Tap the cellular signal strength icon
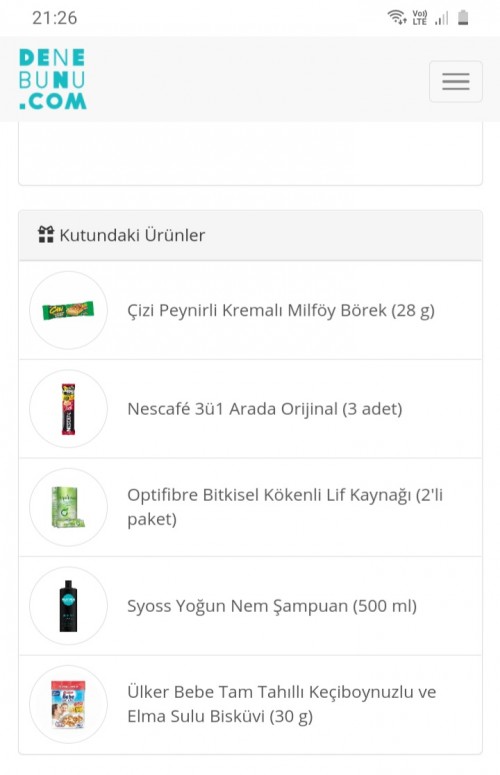 tap(442, 18)
